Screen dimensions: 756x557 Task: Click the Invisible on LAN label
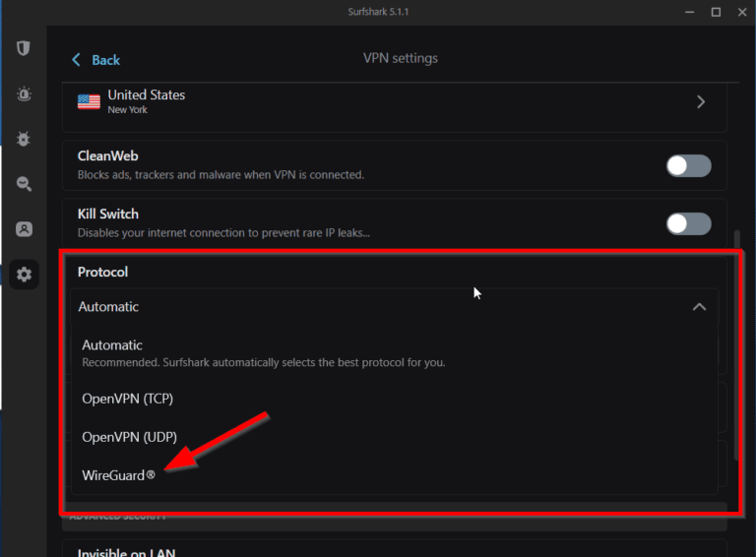(126, 552)
